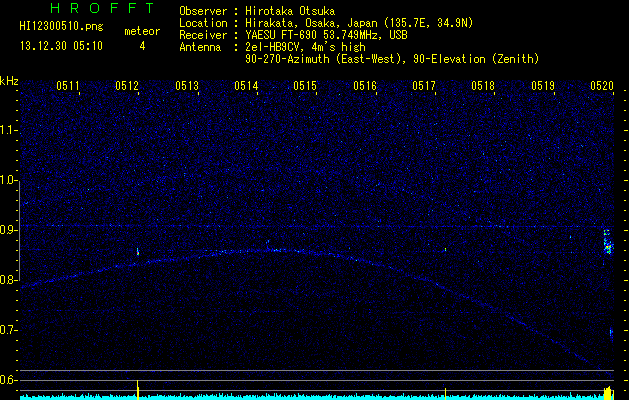Click the meteor echo near 0512
629x400 pixels.
[138, 252]
